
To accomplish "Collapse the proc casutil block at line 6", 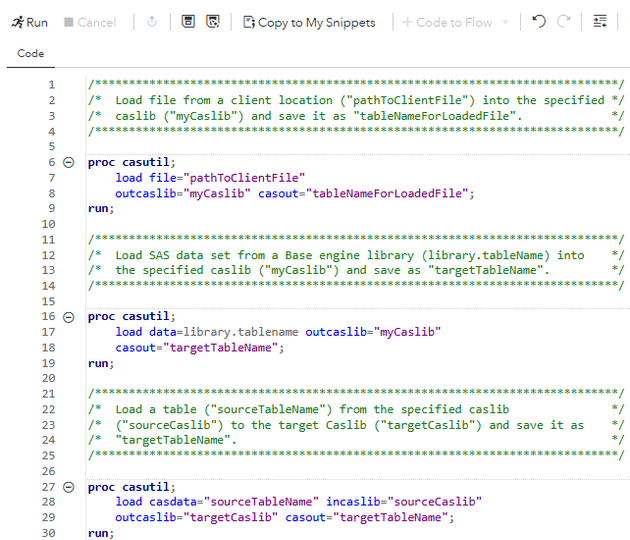I will pyautogui.click(x=69, y=162).
